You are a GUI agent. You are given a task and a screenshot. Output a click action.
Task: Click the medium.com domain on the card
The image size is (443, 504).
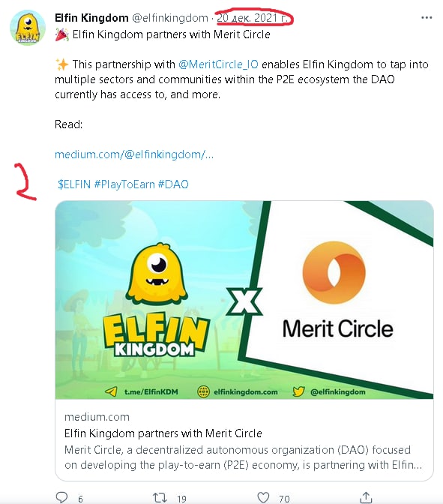[97, 417]
